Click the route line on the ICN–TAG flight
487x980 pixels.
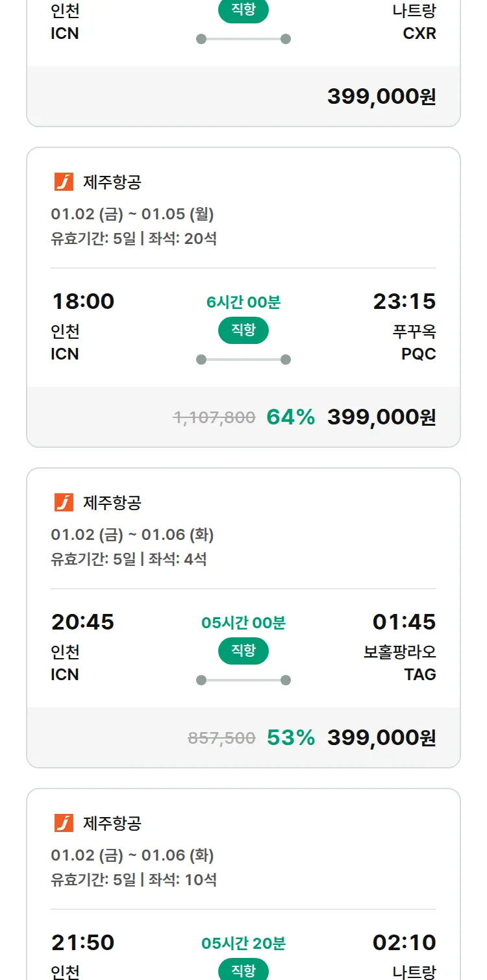243,680
